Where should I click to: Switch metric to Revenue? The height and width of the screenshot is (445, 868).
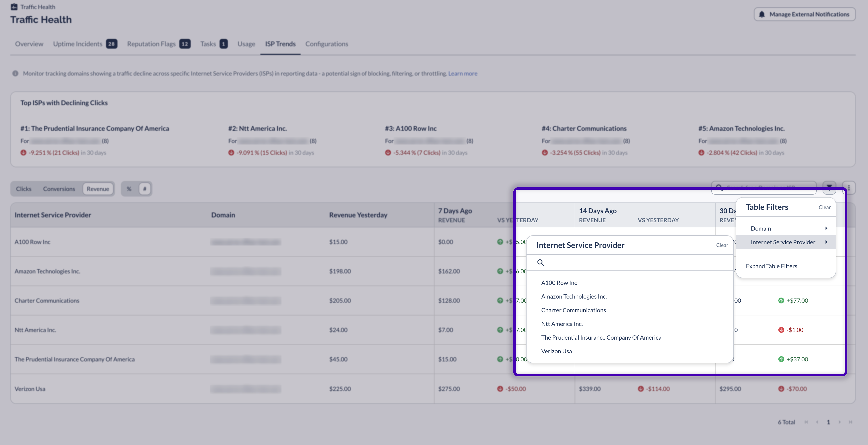pyautogui.click(x=98, y=189)
